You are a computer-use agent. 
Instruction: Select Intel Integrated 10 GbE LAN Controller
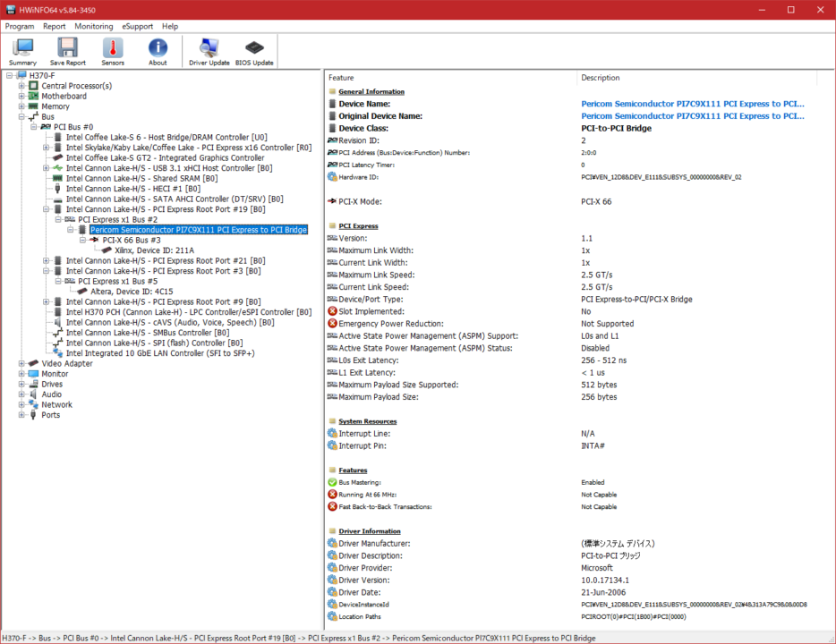(160, 353)
